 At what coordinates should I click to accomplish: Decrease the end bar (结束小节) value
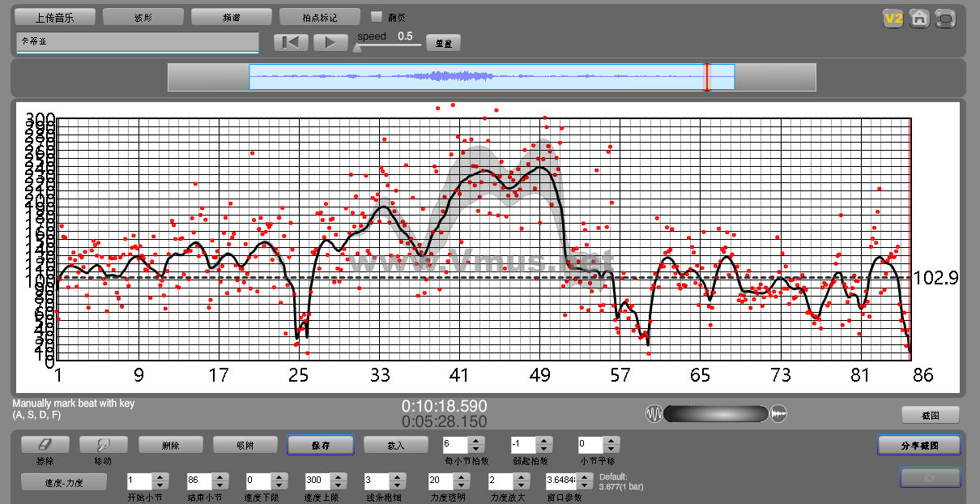[219, 485]
